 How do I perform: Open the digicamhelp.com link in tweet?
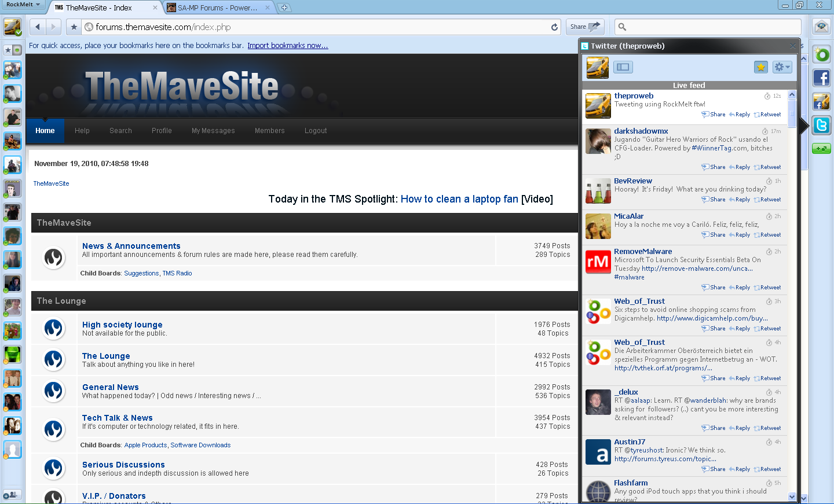coord(712,318)
